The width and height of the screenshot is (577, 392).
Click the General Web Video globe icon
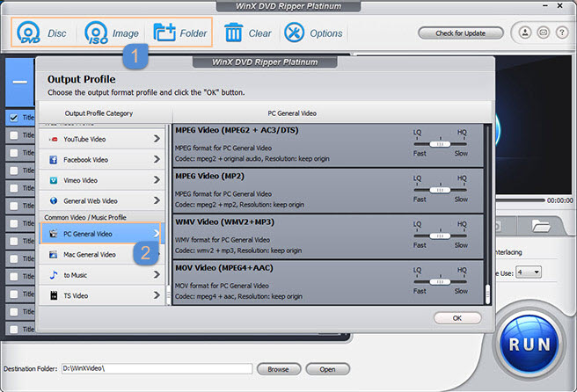pos(54,200)
